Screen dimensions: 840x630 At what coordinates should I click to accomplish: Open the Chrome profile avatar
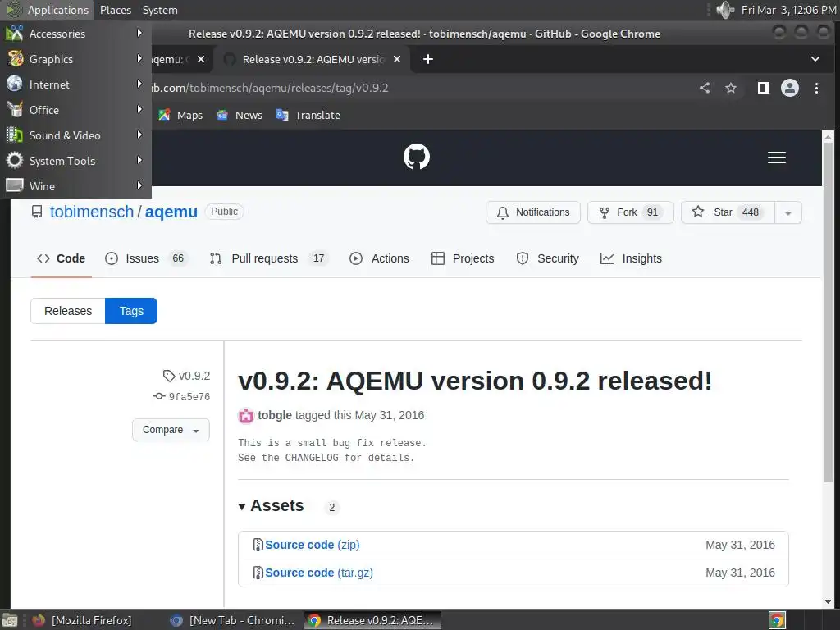point(790,88)
